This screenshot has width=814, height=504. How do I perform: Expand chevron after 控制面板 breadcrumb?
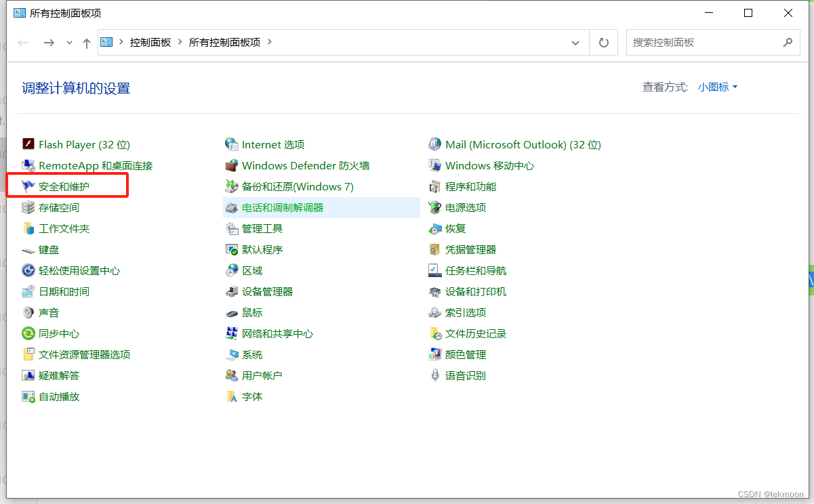pos(180,42)
